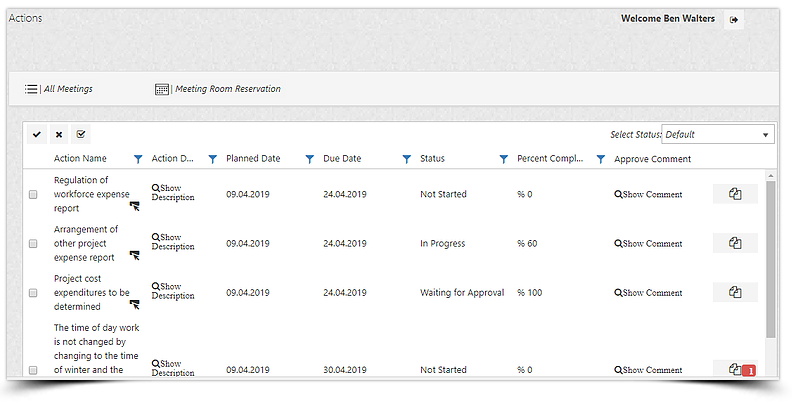Open filter for Due Date column
The image size is (792, 402).
pyautogui.click(x=406, y=159)
